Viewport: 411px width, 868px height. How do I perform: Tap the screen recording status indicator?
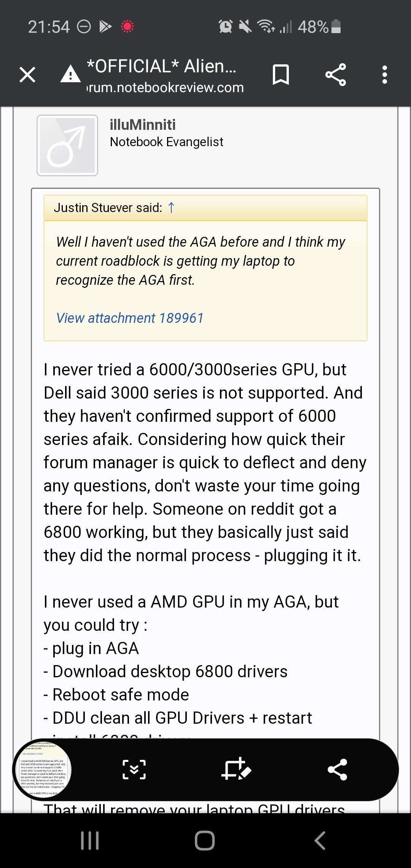[x=127, y=27]
